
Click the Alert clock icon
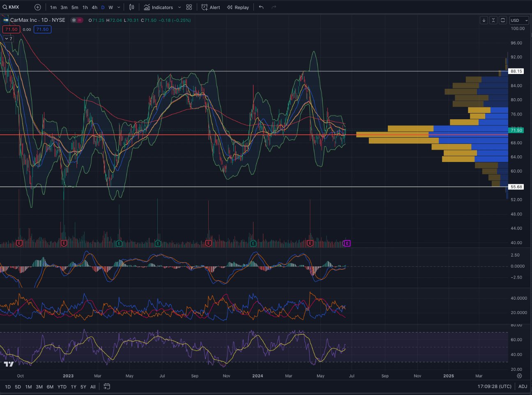click(205, 7)
